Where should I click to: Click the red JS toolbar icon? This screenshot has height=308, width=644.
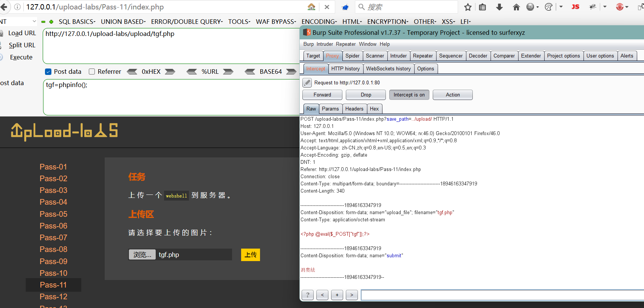click(575, 7)
